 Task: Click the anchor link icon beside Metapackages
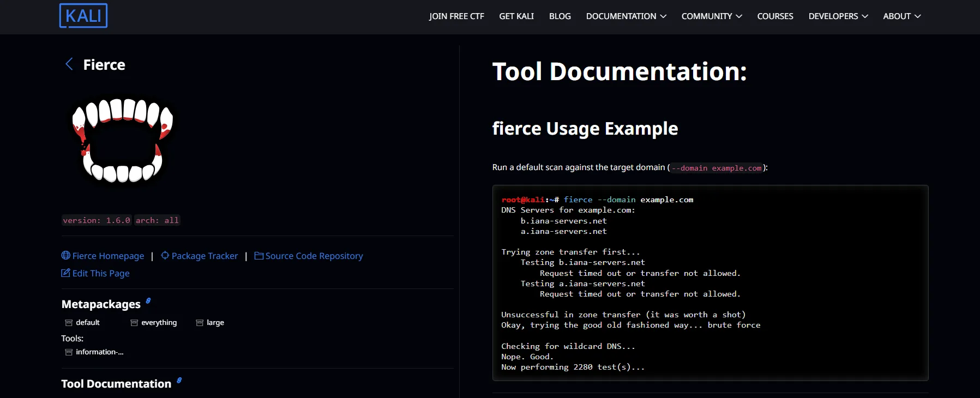(148, 301)
